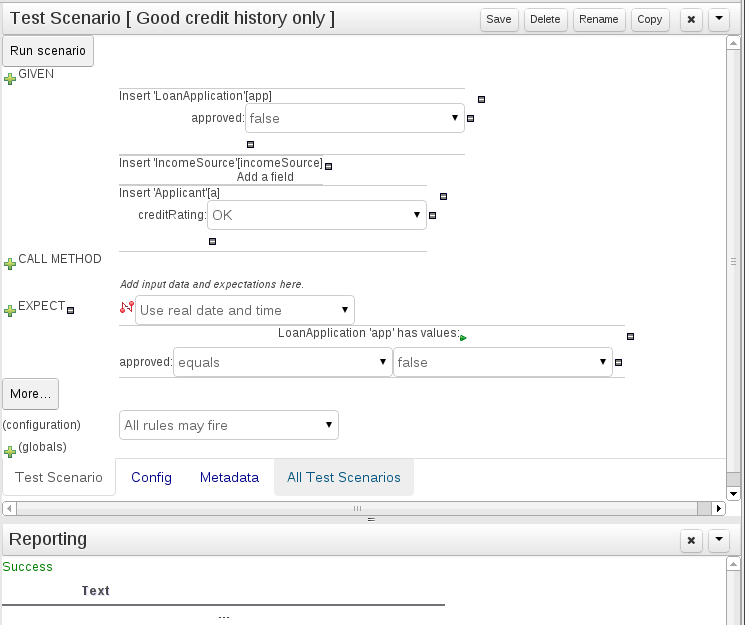Click the 'Add a field' link

pyautogui.click(x=265, y=177)
